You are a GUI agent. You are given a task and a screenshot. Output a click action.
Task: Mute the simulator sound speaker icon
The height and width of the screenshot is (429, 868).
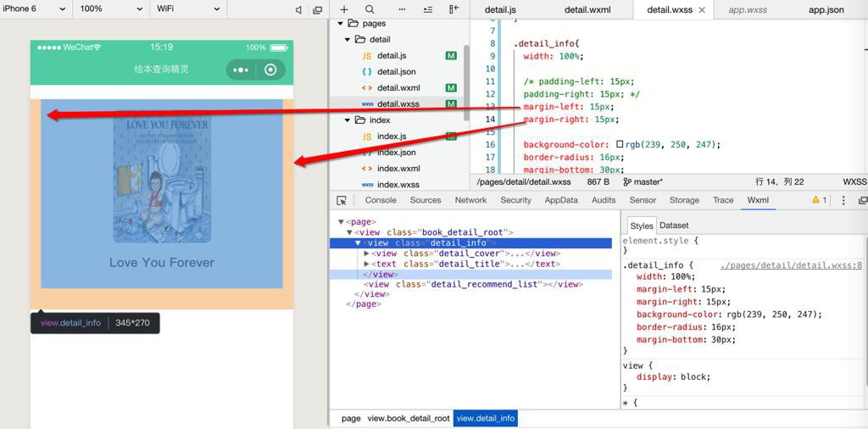299,9
